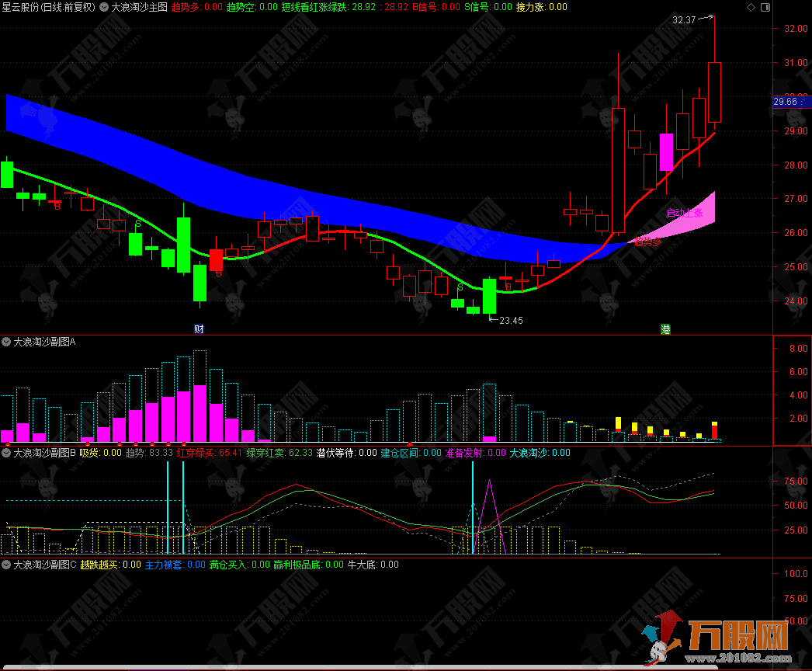812x671 pixels.
Task: Open the settings circle beside 大浪淘沙副图B
Action: pyautogui.click(x=6, y=453)
